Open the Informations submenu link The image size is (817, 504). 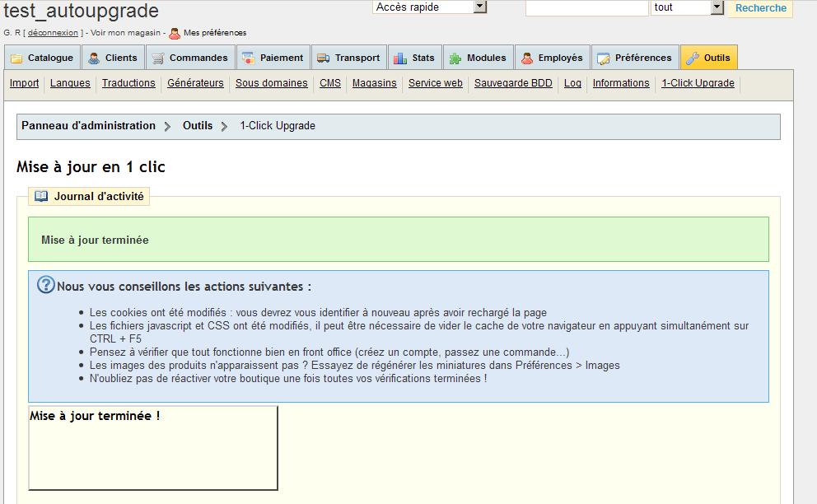(x=621, y=83)
